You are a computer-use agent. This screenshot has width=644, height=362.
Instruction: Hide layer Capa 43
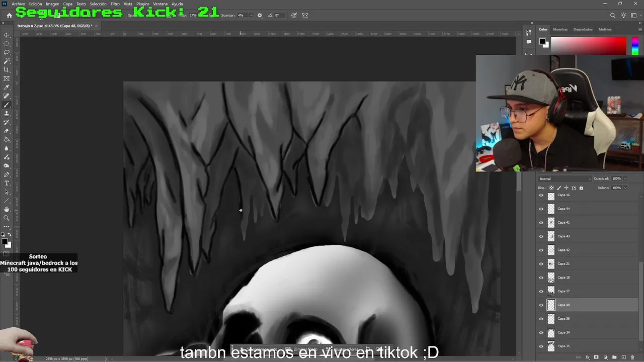click(541, 236)
